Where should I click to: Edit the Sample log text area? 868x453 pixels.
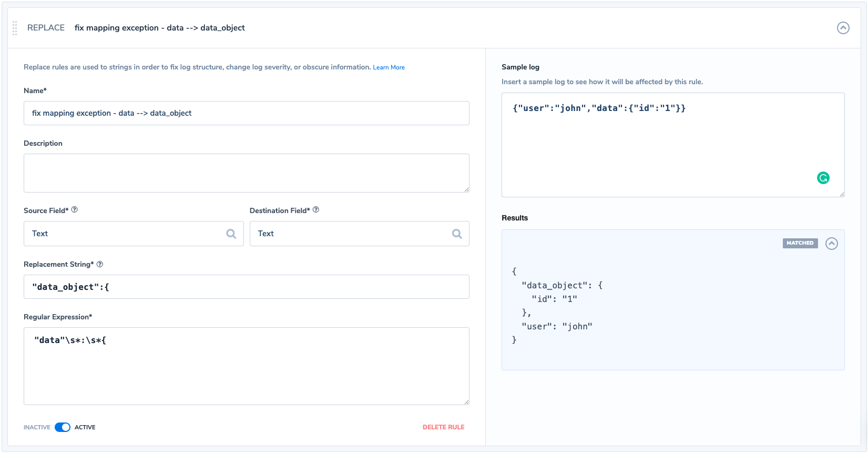pos(673,145)
